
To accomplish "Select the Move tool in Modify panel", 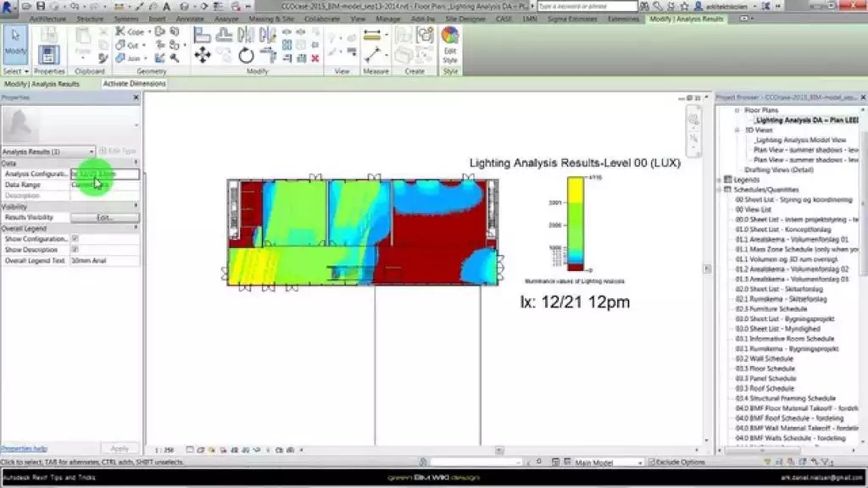I will 201,55.
